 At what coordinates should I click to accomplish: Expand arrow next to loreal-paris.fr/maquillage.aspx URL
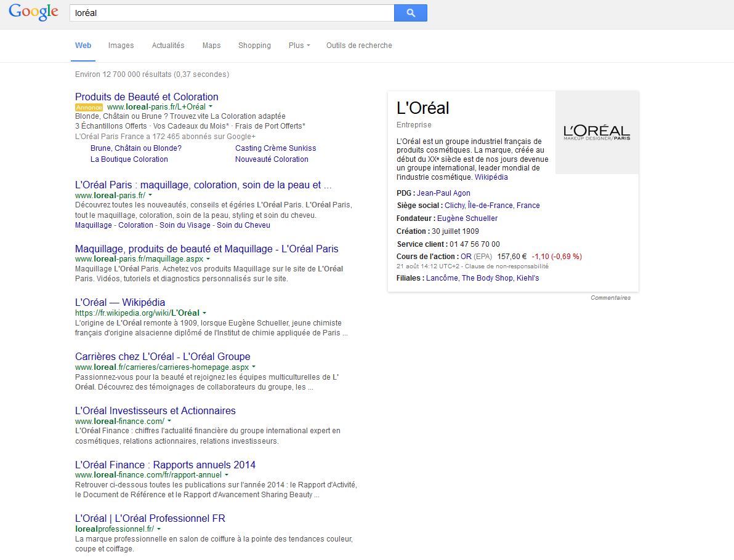208,258
